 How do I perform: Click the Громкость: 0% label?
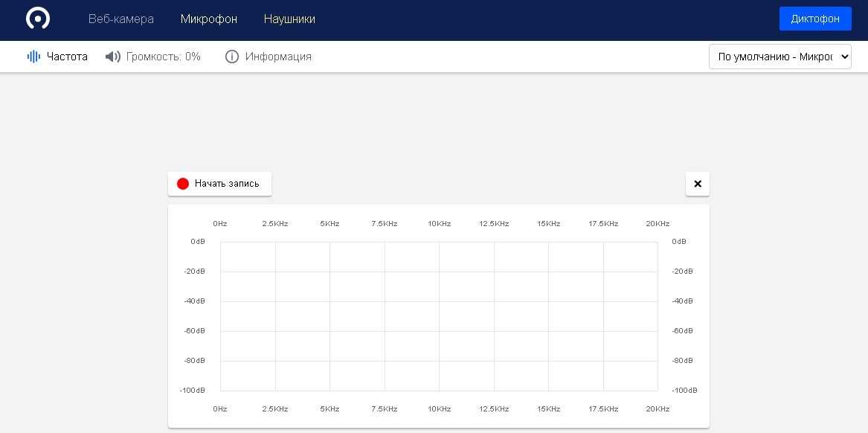tap(164, 57)
